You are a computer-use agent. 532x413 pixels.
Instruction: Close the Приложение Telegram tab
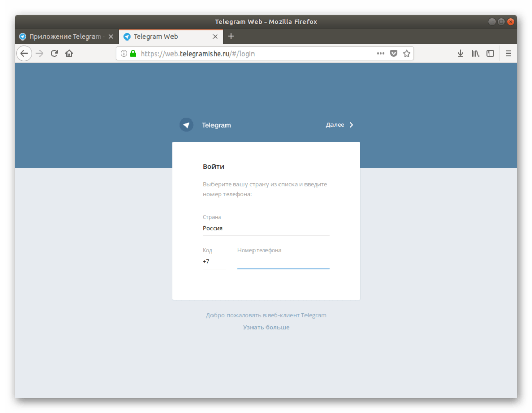click(111, 37)
